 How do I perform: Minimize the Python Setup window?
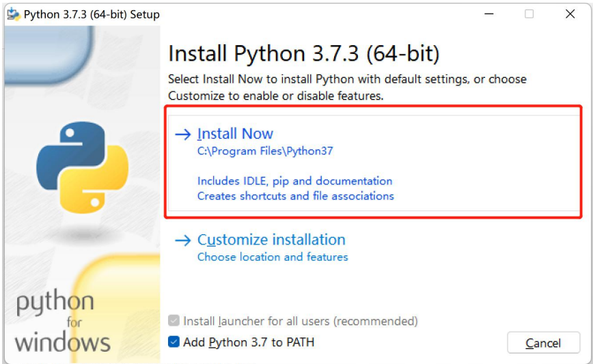click(x=488, y=14)
